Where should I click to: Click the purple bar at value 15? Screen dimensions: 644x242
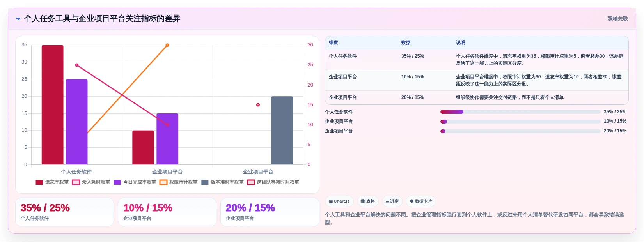(167, 139)
